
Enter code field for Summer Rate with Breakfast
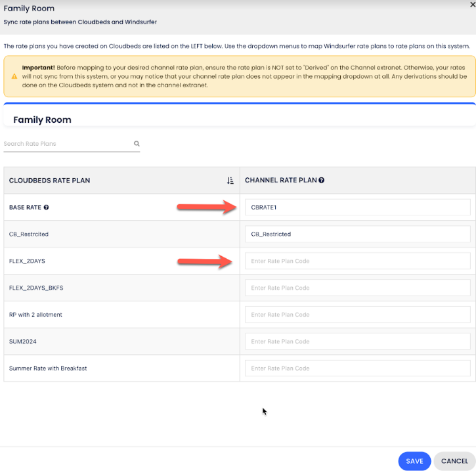[x=357, y=369]
